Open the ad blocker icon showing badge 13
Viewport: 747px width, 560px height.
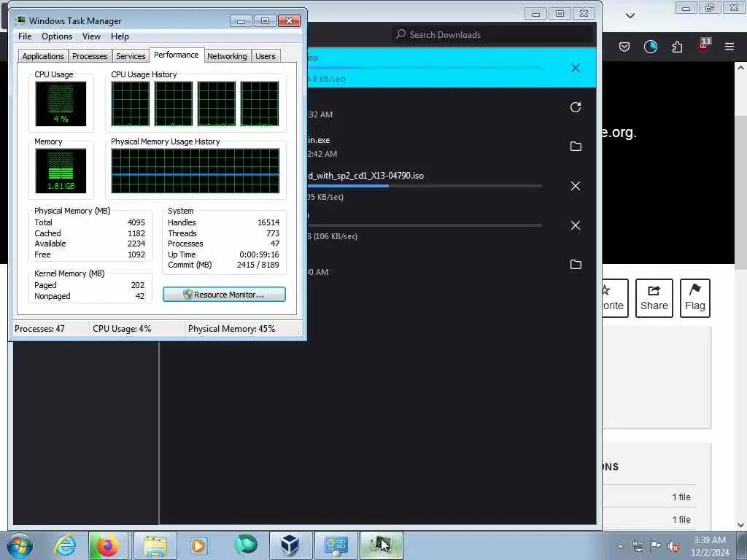coord(704,45)
